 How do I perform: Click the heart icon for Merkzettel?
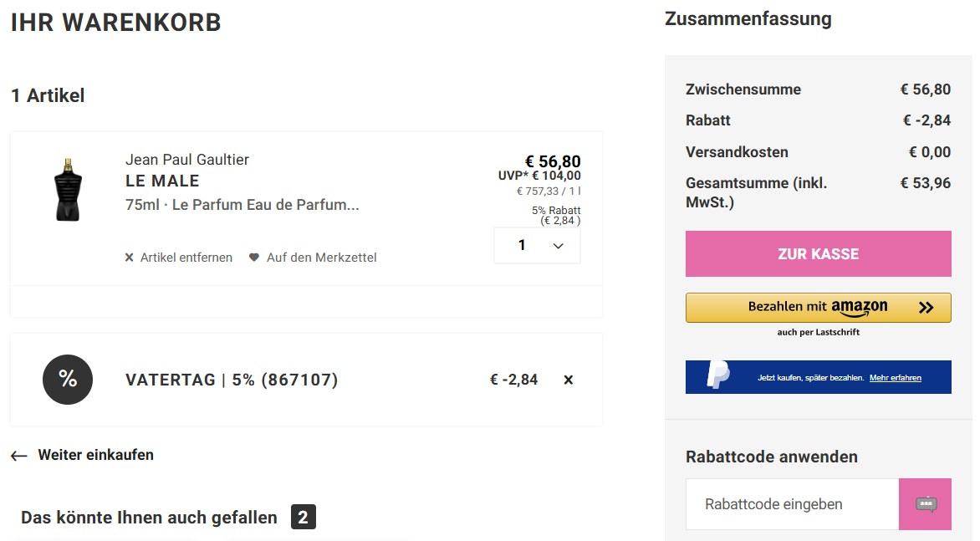pyautogui.click(x=254, y=258)
